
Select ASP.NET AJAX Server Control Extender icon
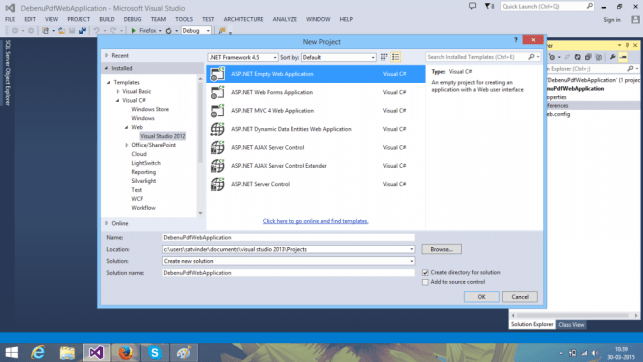218,166
